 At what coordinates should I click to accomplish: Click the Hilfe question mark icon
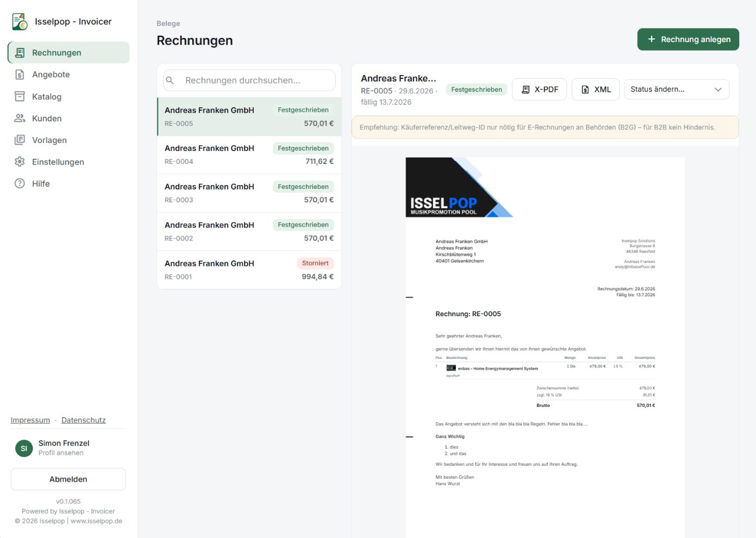click(20, 183)
